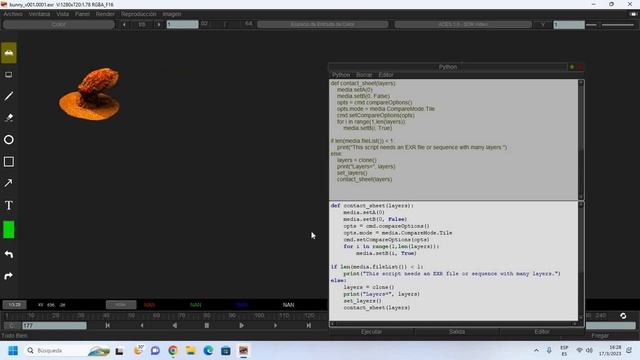Open the Color layer dropdown

pos(59,24)
